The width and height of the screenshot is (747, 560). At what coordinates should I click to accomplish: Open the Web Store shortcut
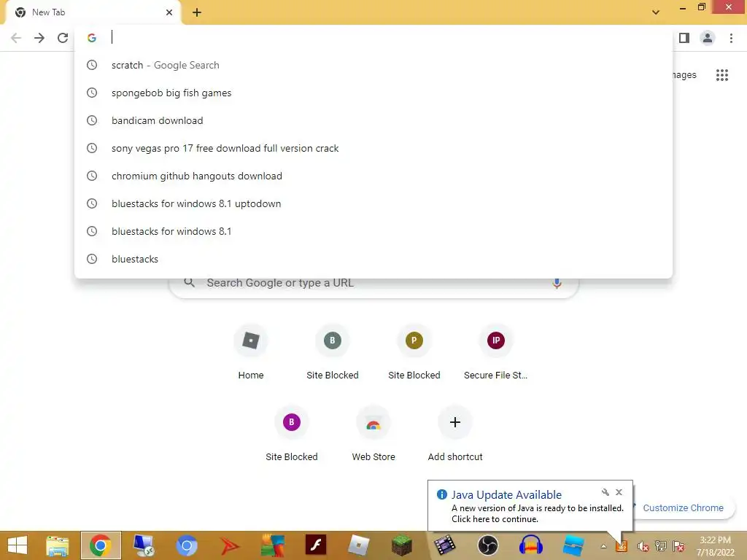pyautogui.click(x=373, y=433)
